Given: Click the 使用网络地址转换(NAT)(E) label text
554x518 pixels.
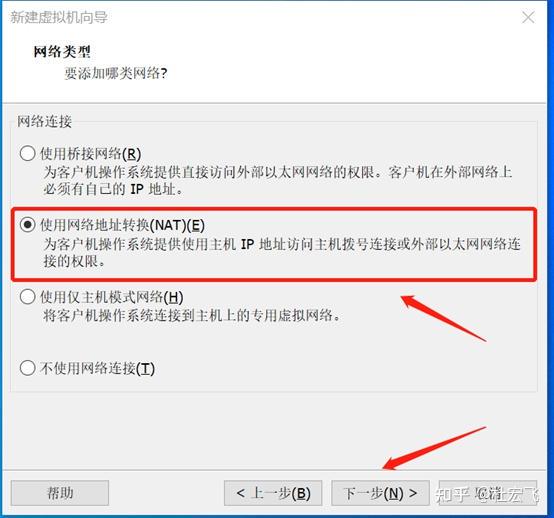Looking at the screenshot, I should click(122, 225).
